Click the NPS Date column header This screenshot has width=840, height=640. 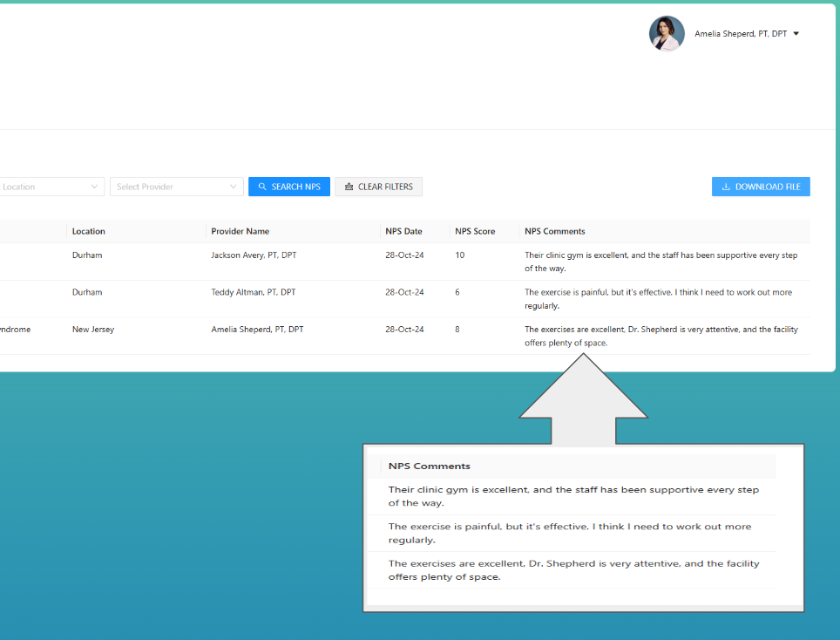(x=403, y=231)
